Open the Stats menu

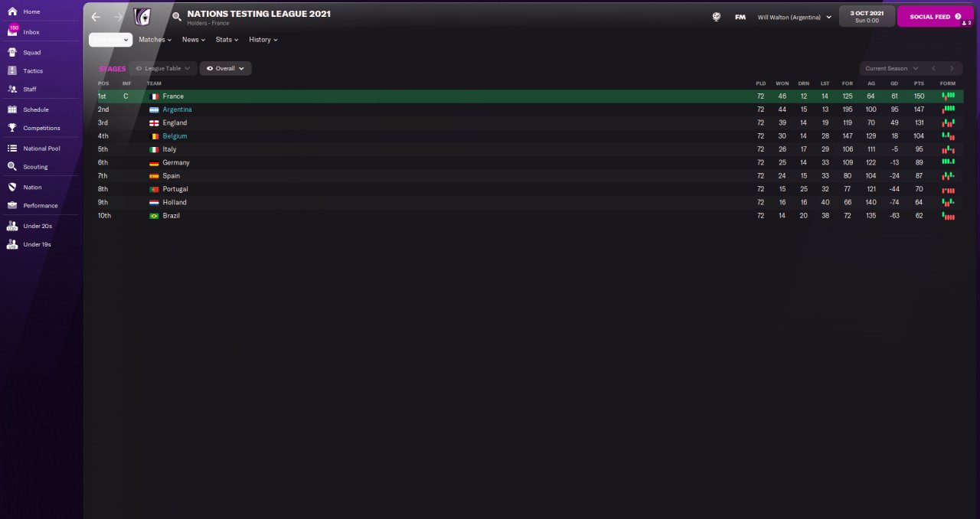pyautogui.click(x=227, y=40)
